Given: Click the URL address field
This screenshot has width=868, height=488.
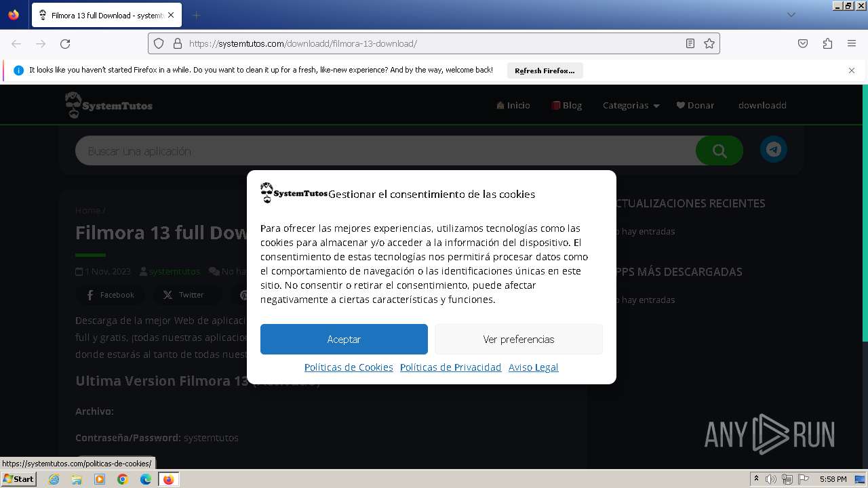Looking at the screenshot, I should click(434, 43).
